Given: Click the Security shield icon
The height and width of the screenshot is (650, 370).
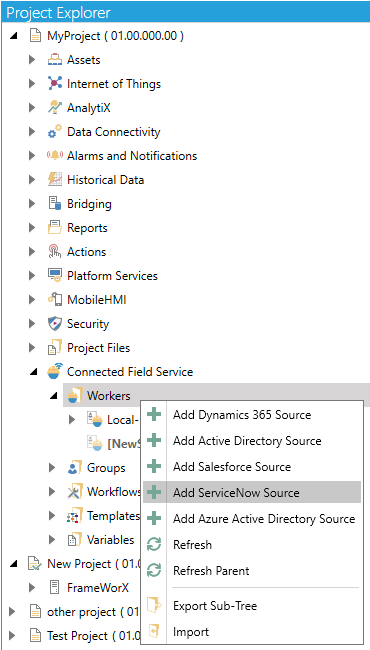Looking at the screenshot, I should click(55, 324).
